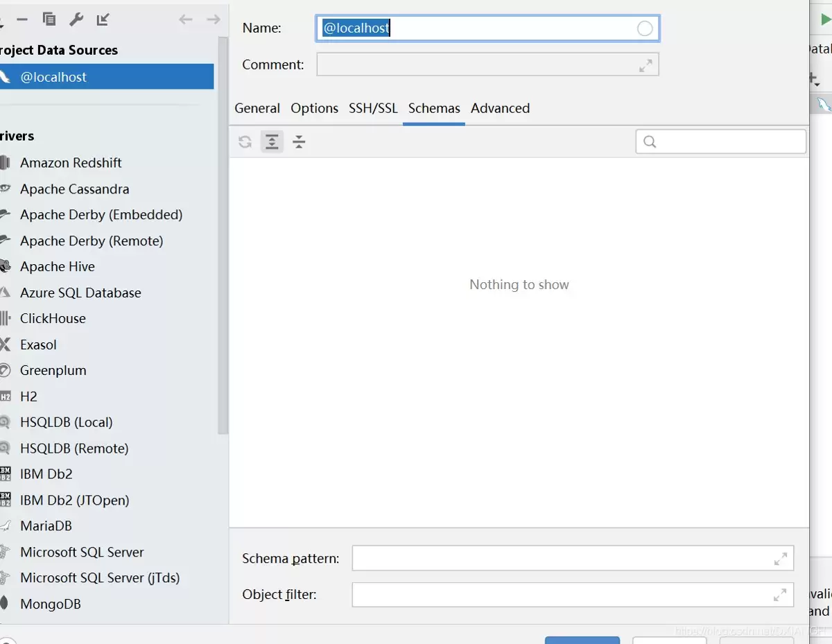Choose Apache Cassandra driver from list
The image size is (832, 644).
74,189
